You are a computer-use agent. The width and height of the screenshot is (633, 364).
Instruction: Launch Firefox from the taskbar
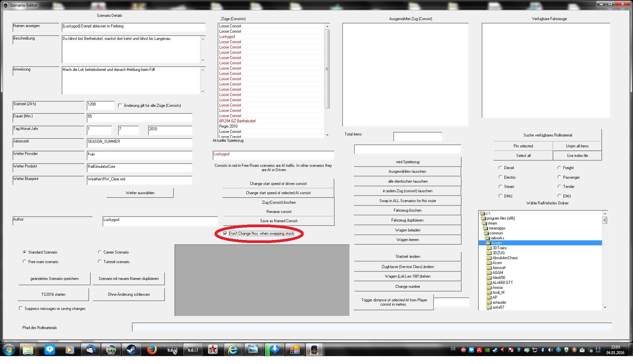coord(152,349)
